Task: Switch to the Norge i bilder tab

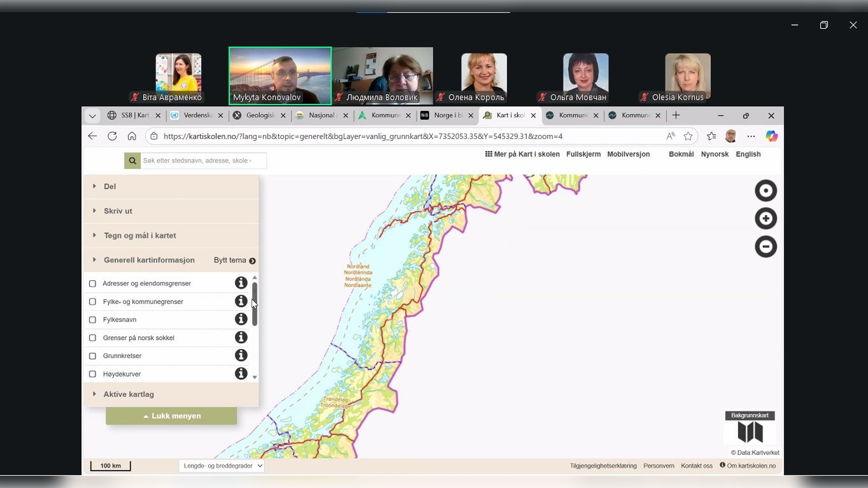Action: 447,115
